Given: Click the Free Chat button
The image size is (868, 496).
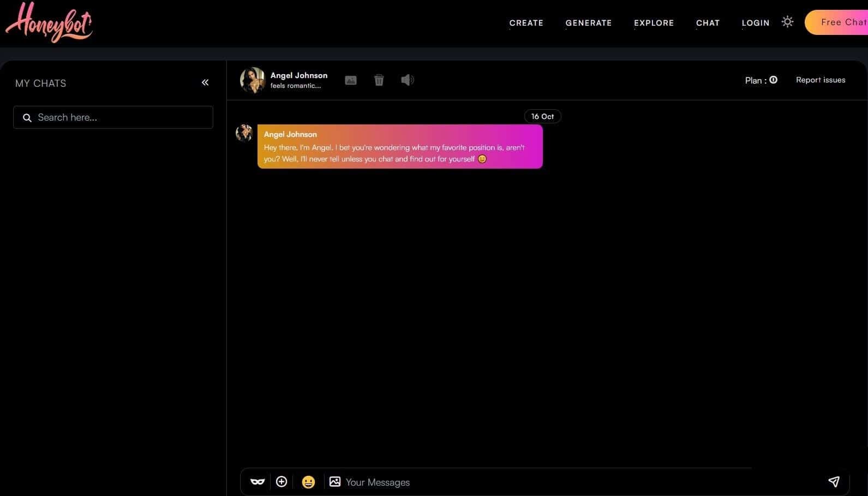Looking at the screenshot, I should click(836, 22).
